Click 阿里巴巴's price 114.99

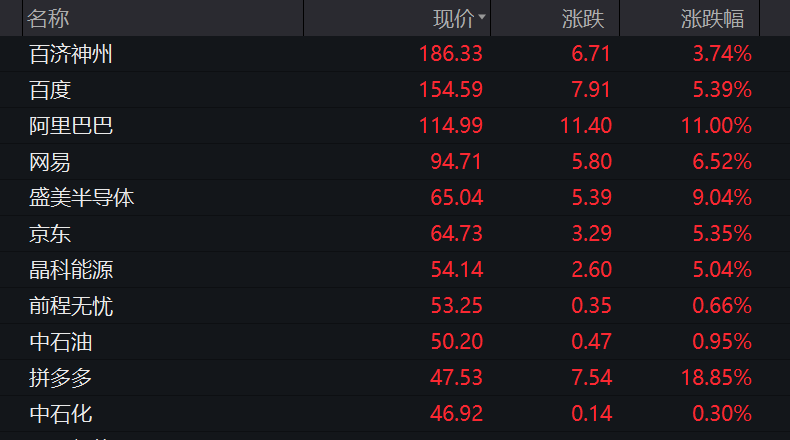(450, 126)
